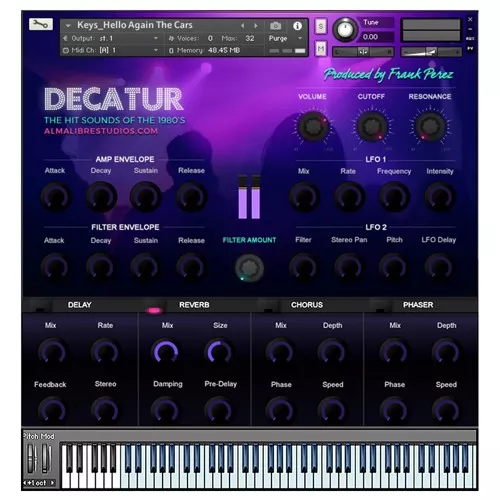Click the Amp Envelope Release knob
This screenshot has width=500, height=500.
[x=191, y=197]
